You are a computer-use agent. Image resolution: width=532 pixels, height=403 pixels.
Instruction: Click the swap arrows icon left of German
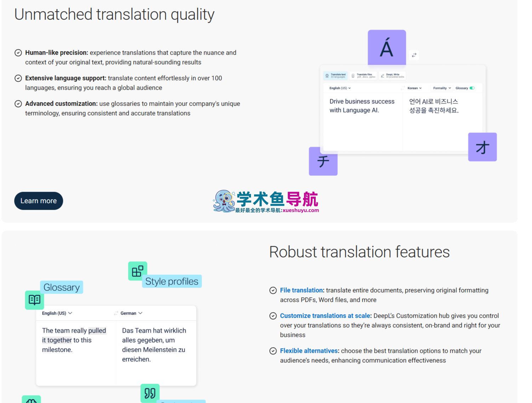116,313
